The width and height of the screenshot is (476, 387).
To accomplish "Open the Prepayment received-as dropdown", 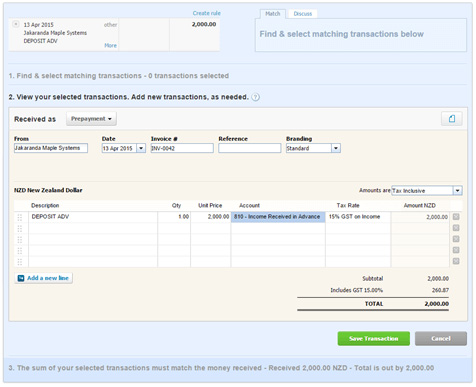I will (91, 119).
